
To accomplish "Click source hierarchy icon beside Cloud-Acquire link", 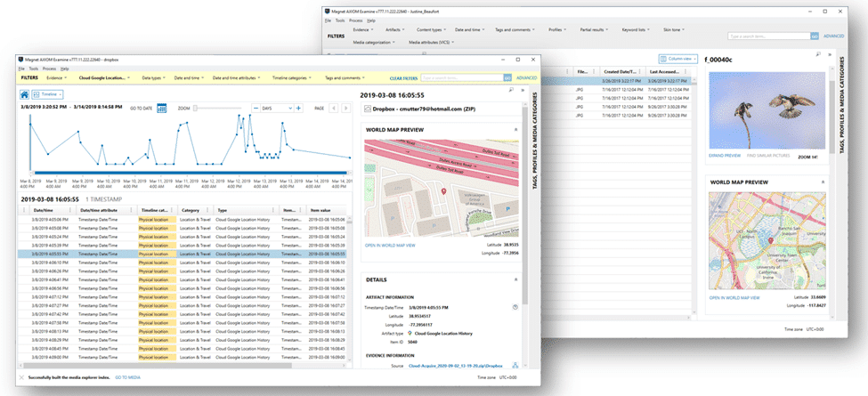I will 515,366.
